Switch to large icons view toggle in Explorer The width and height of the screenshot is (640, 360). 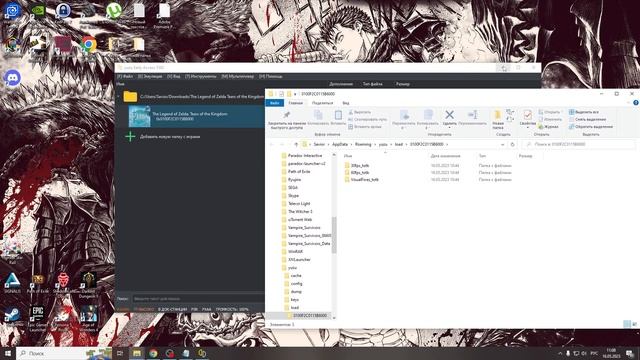click(635, 324)
